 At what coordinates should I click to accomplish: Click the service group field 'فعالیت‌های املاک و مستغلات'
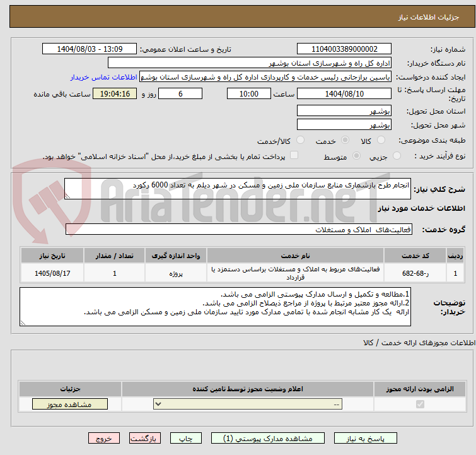click(238, 230)
